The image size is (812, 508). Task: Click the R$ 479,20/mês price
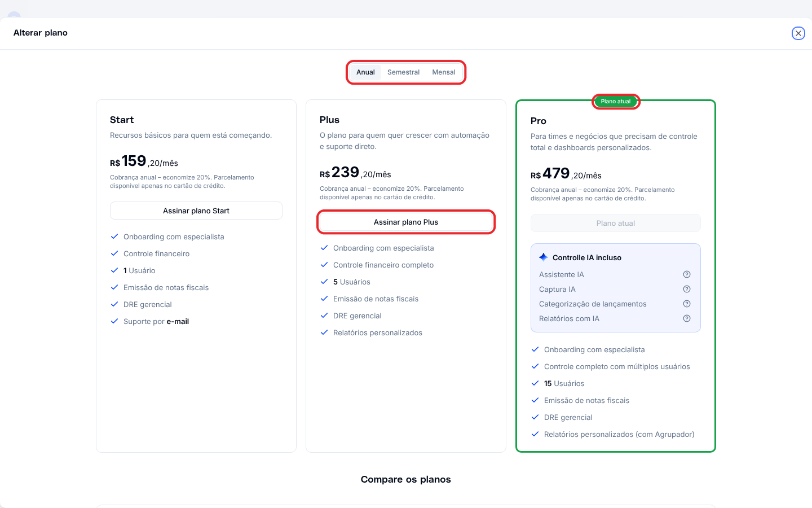click(x=566, y=174)
